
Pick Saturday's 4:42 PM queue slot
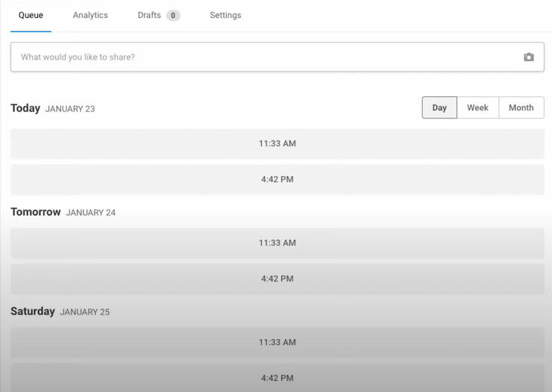pyautogui.click(x=277, y=377)
